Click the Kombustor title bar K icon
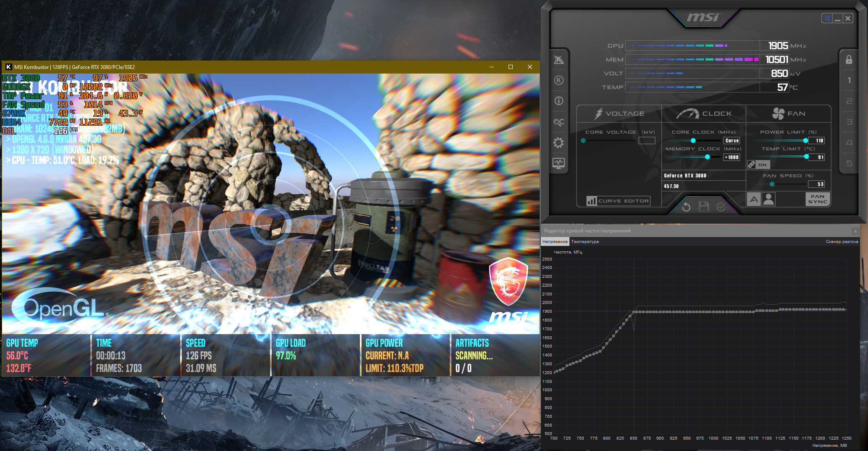Screen dimensions: 868x451 (8, 67)
